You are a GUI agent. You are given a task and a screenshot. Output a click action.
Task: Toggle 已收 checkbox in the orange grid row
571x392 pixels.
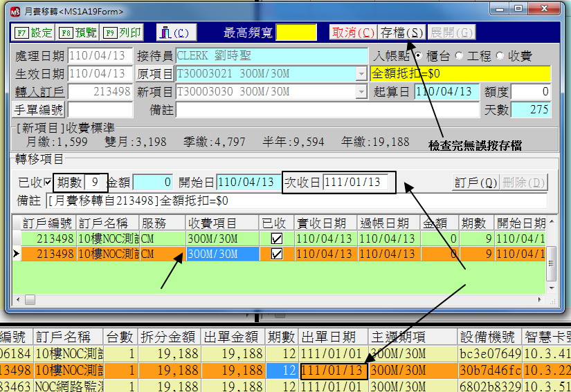(276, 254)
